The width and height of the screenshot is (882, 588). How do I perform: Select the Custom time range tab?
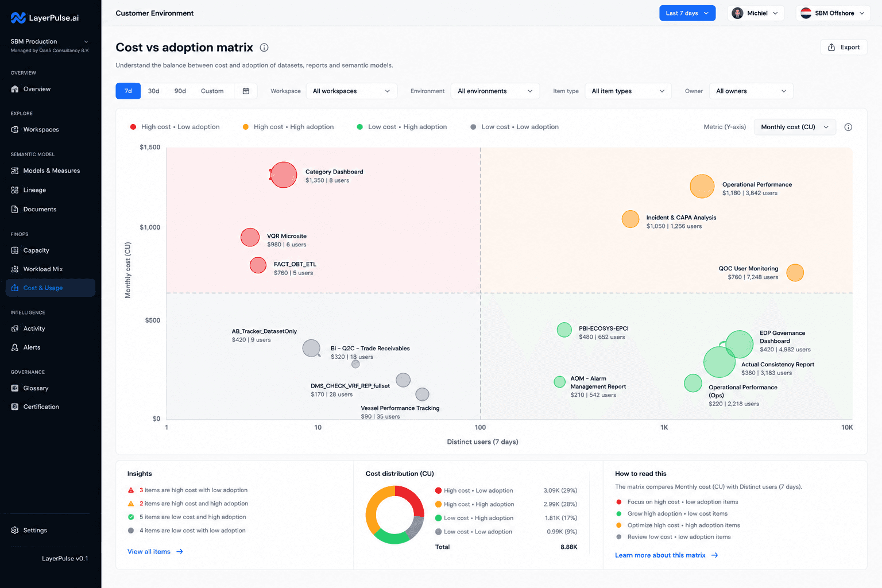pyautogui.click(x=212, y=91)
